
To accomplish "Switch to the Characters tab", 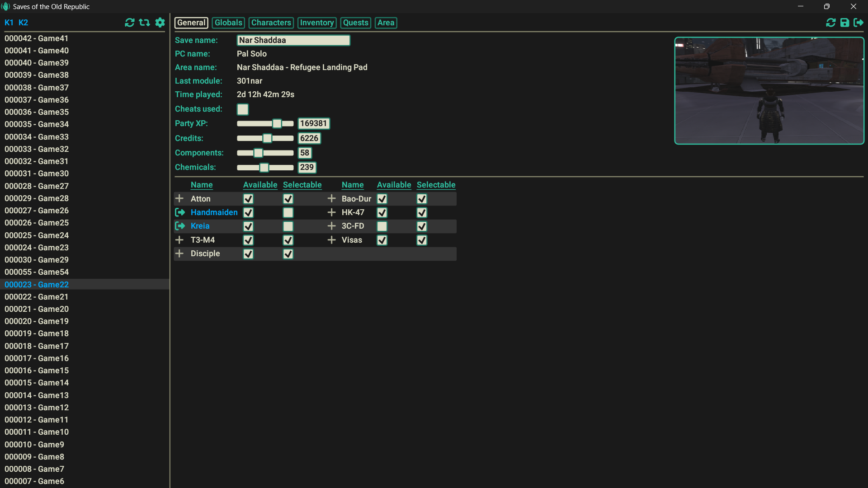I will (x=271, y=23).
